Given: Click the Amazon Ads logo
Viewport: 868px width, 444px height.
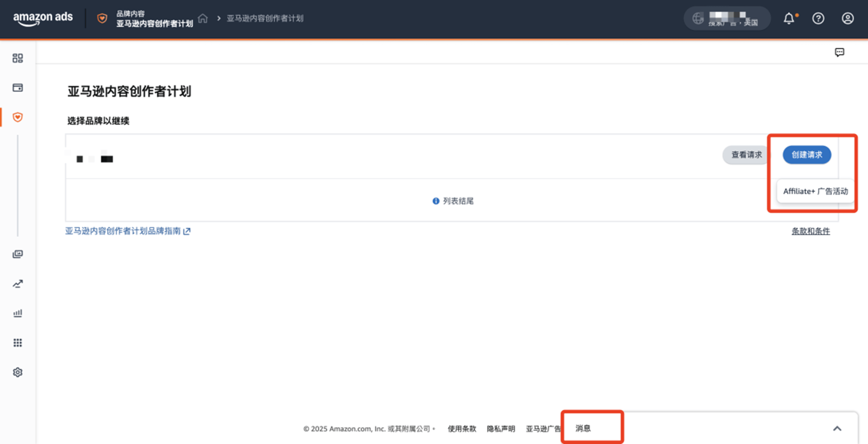Looking at the screenshot, I should point(43,18).
